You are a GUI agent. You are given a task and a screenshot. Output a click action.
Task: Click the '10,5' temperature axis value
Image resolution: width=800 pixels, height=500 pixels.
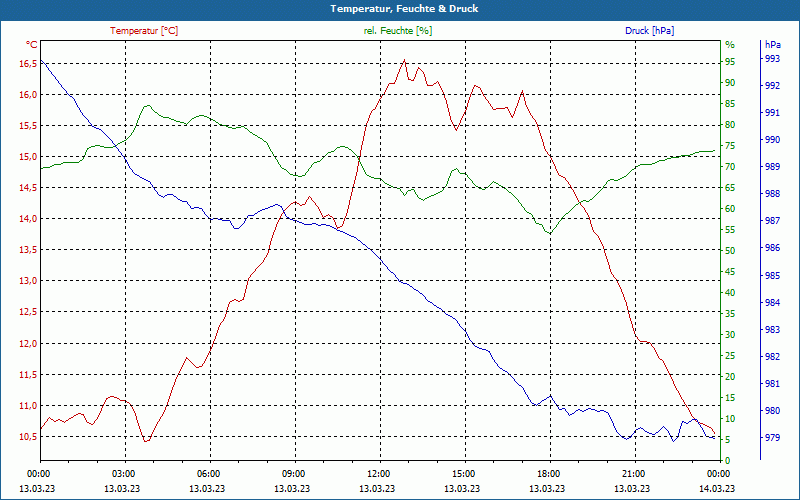tap(28, 437)
